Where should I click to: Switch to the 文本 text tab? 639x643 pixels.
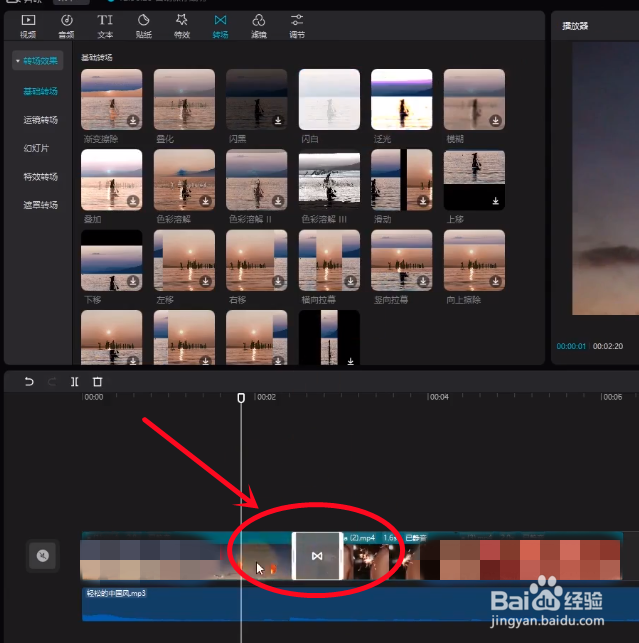tap(105, 26)
